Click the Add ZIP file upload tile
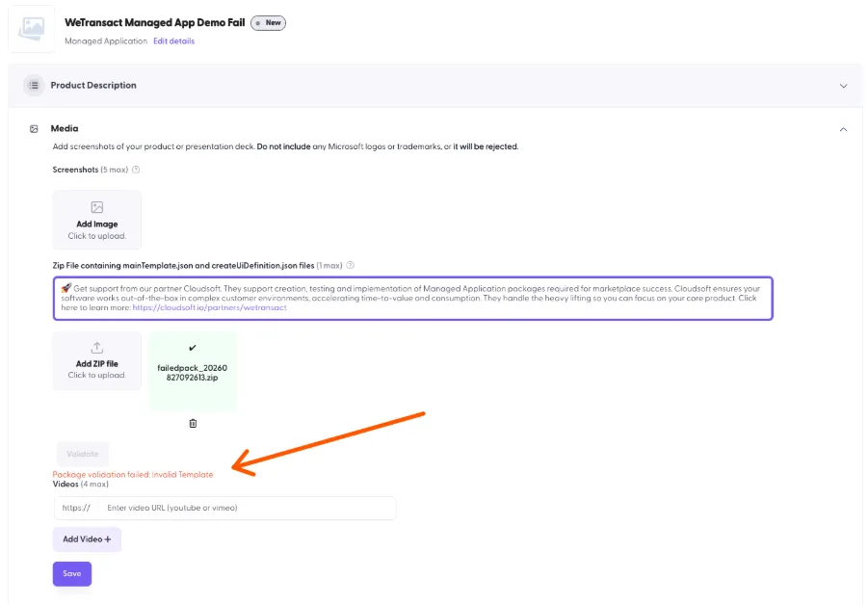This screenshot has height=605, width=868. click(97, 360)
